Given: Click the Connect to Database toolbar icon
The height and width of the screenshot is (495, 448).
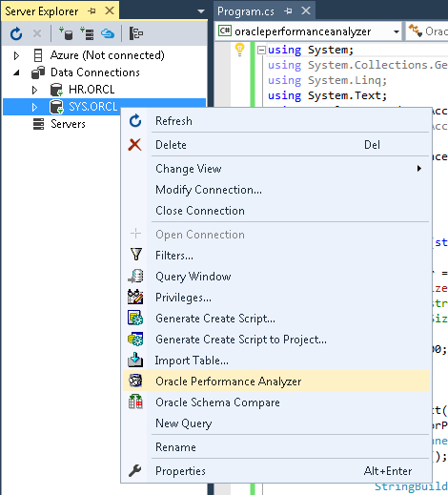Looking at the screenshot, I should coord(66,33).
